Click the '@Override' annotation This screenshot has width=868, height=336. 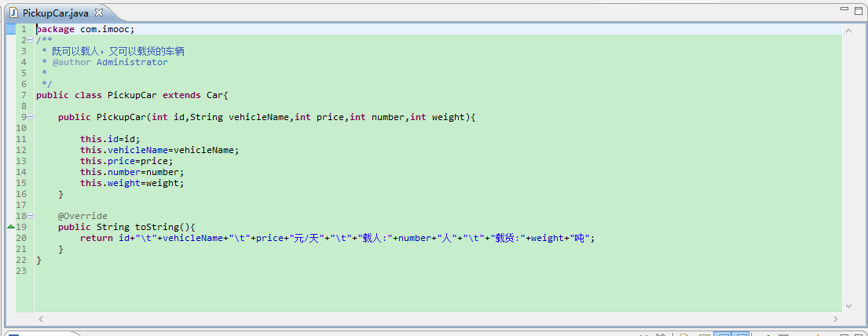82,216
